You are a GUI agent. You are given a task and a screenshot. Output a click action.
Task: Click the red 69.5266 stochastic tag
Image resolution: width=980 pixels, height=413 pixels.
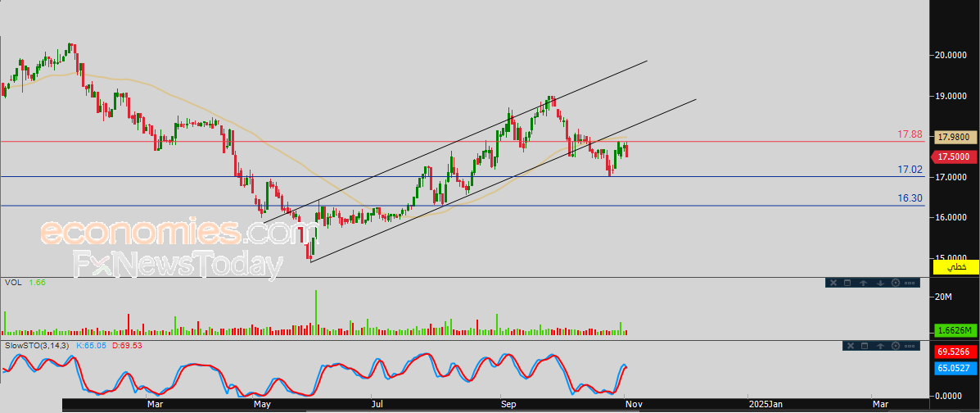point(955,352)
